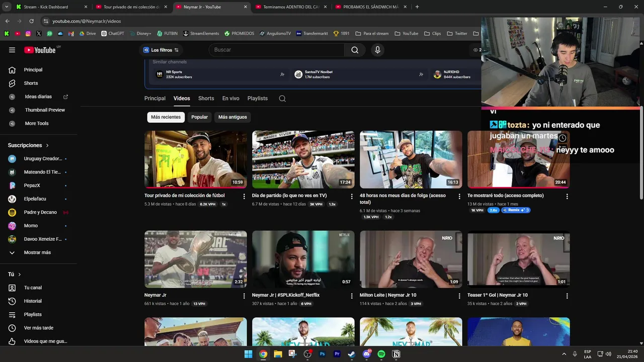The height and width of the screenshot is (362, 644).
Task: Click the Chrome address bar URL
Action: pyautogui.click(x=87, y=21)
